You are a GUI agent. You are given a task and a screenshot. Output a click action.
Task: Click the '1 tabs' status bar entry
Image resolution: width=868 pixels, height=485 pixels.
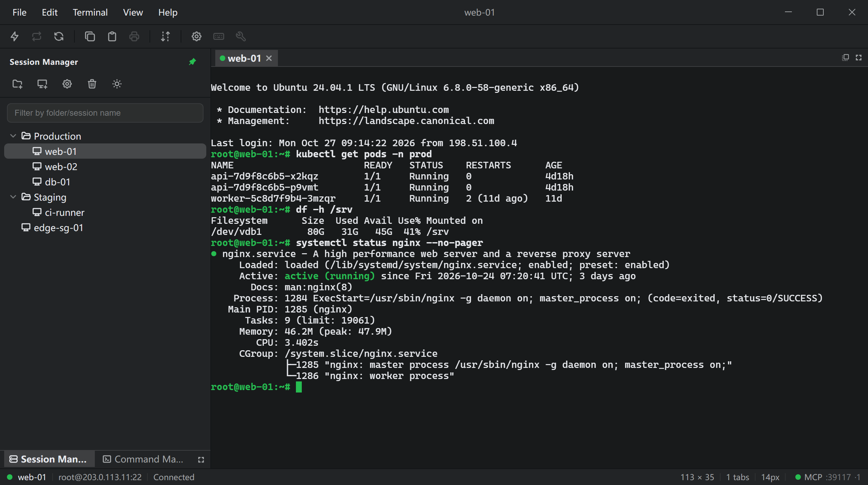click(x=738, y=477)
